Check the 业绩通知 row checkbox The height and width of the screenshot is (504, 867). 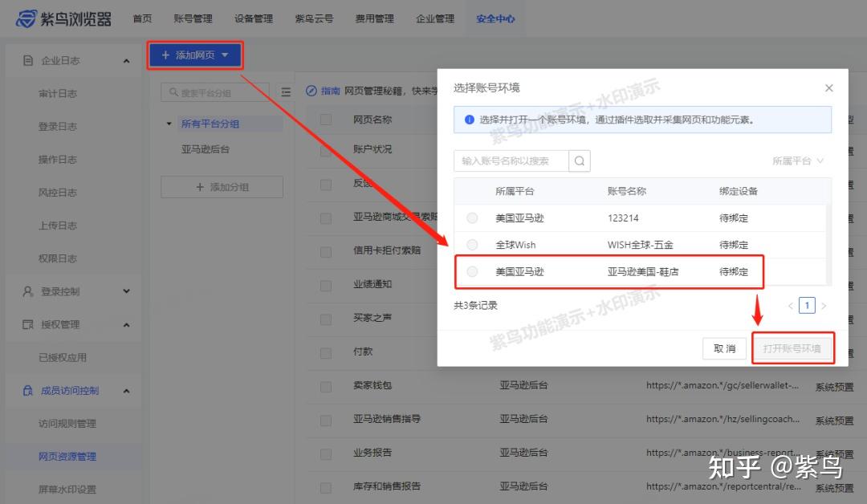click(326, 286)
